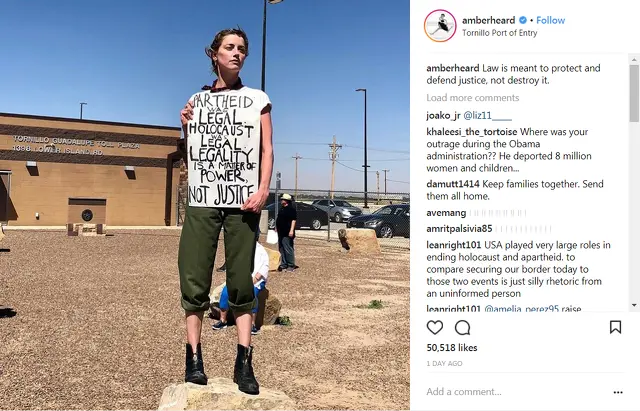
Task: Focus the Add a comment field
Action: coord(516,392)
